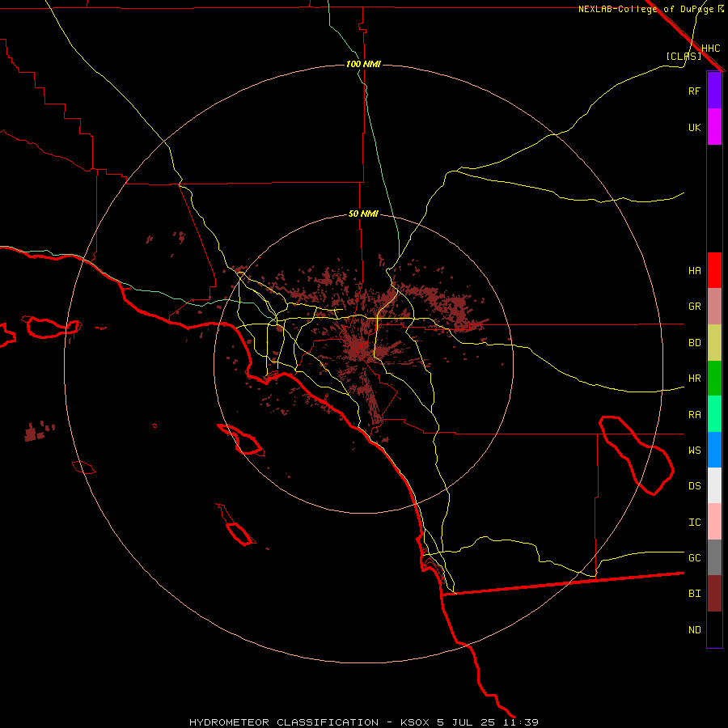Click the BD legend label
Image resolution: width=728 pixels, height=728 pixels.
694,343
